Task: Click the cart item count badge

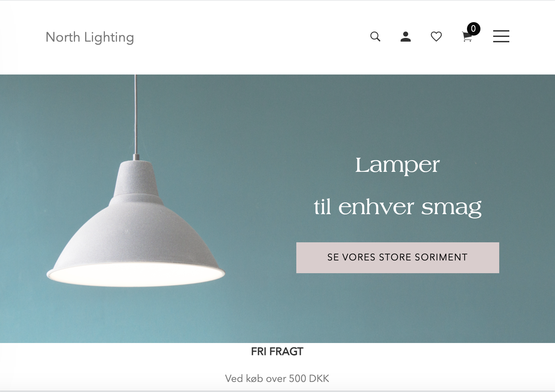Action: point(473,29)
